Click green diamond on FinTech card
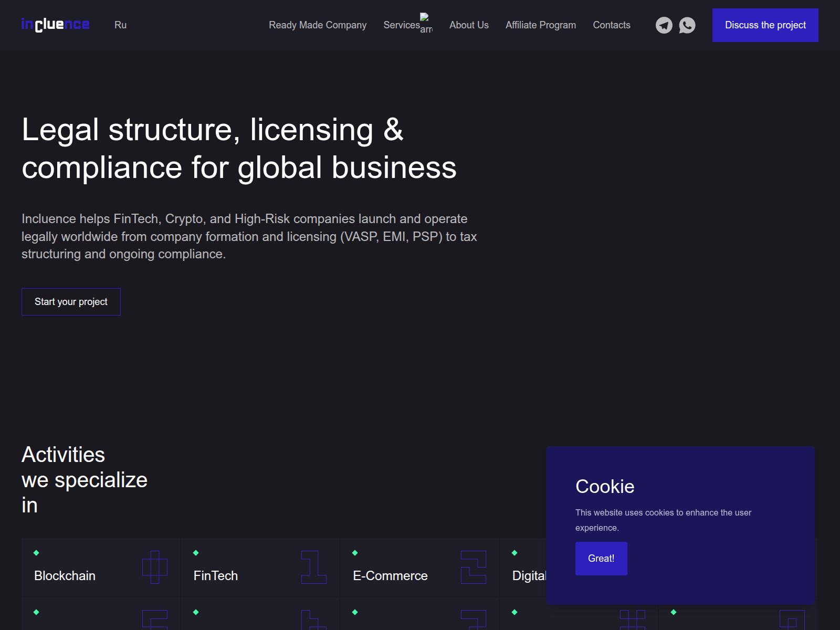The width and height of the screenshot is (840, 630). point(196,553)
